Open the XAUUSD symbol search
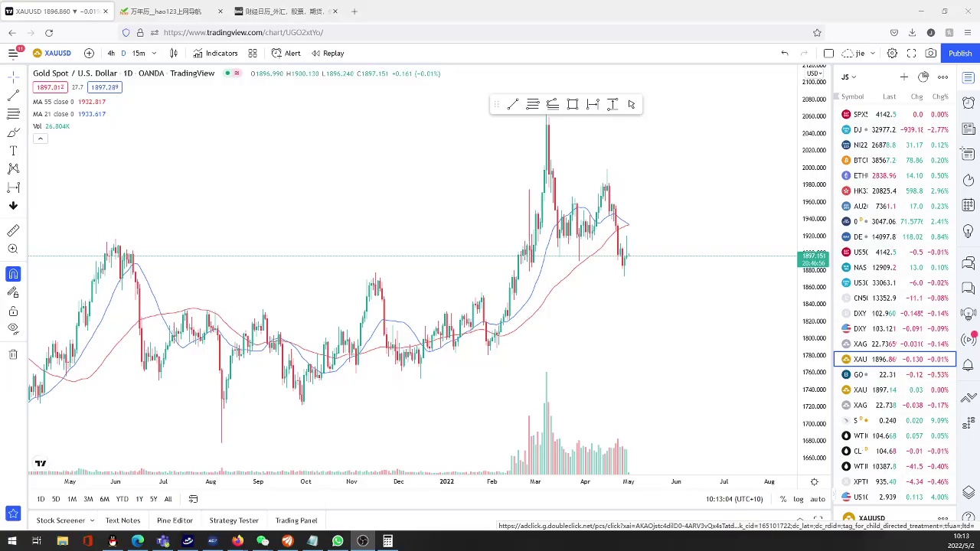 pos(52,53)
